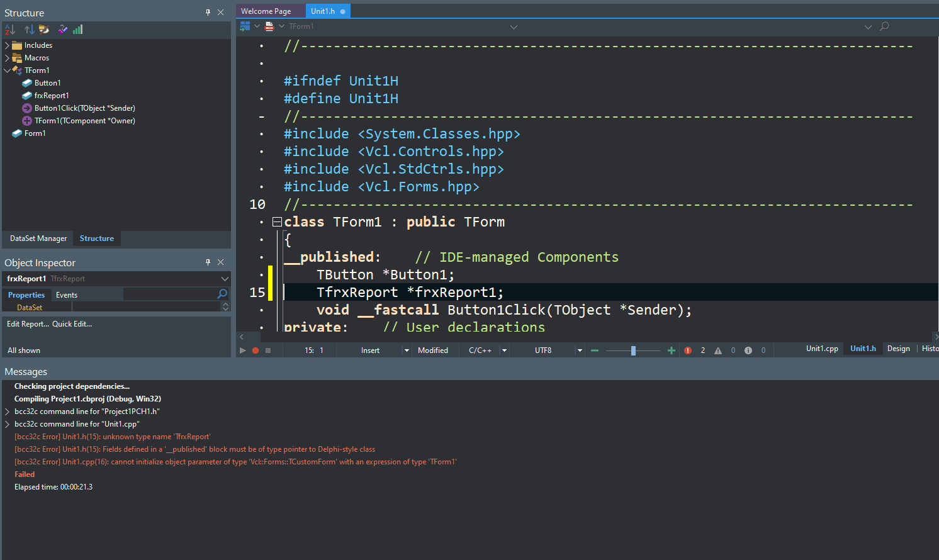The image size is (939, 560).
Task: Select the Button1Click(TObject *Sender) method node
Action: pos(84,108)
